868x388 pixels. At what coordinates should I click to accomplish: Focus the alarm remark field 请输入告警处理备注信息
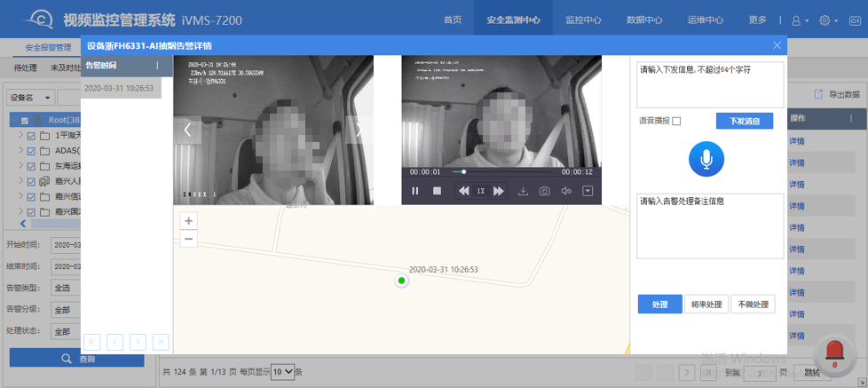pos(710,226)
